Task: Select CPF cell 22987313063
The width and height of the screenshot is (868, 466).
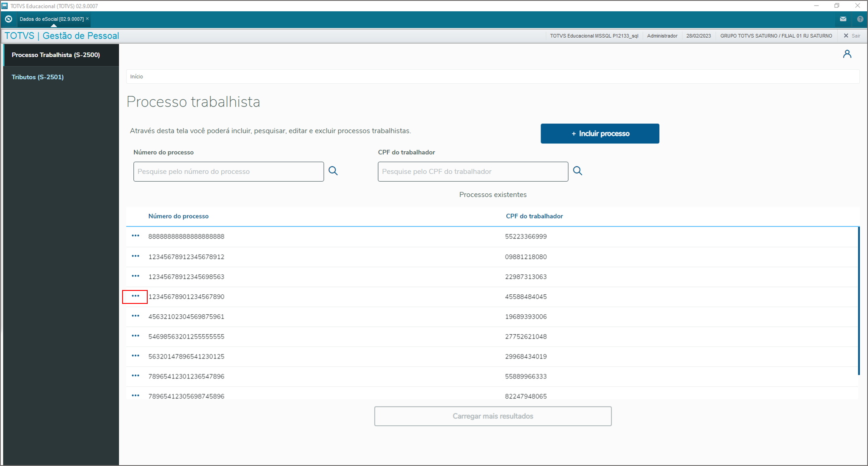Action: tap(526, 277)
